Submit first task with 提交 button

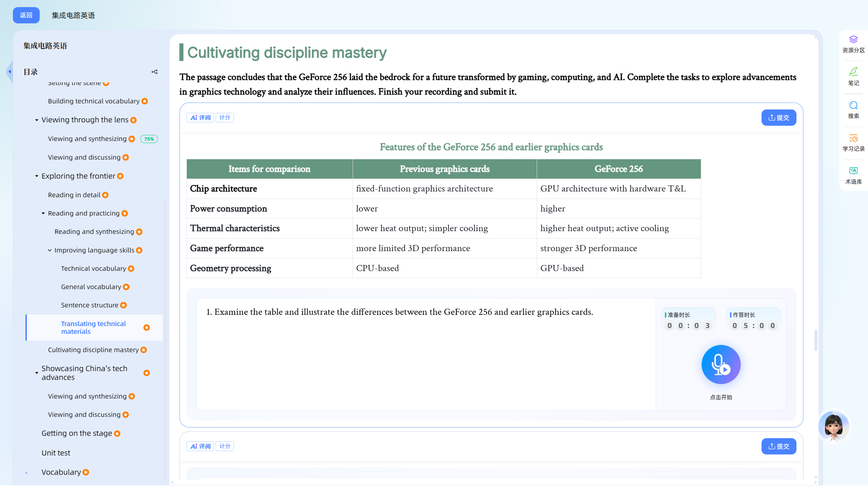click(779, 118)
